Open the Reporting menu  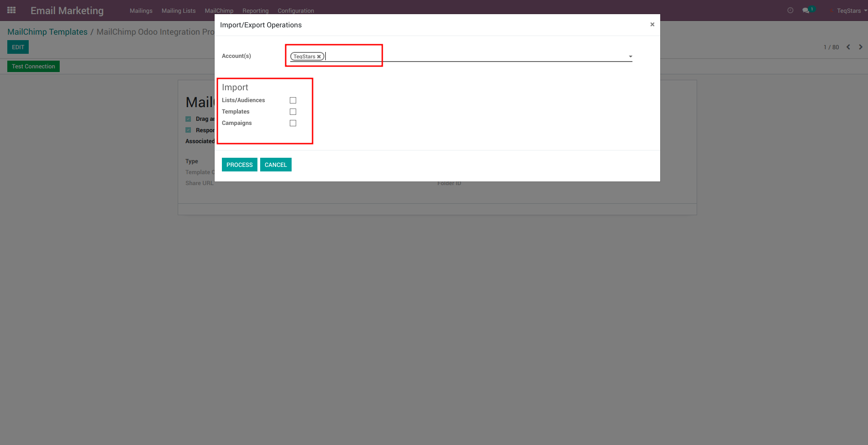tap(255, 10)
